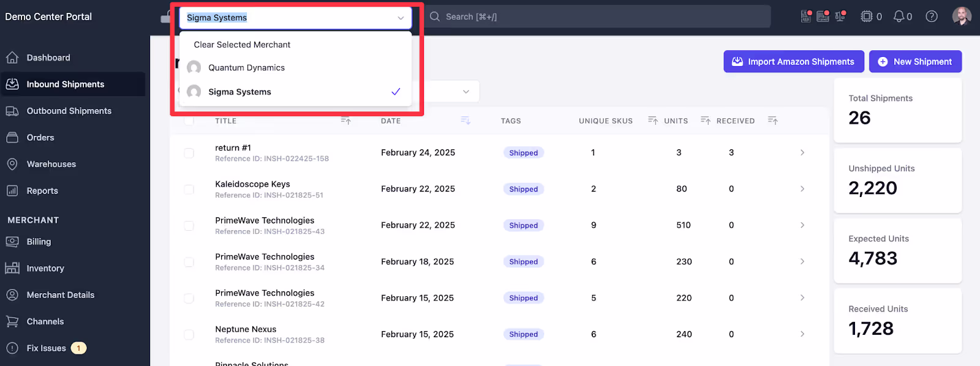Click the Inventory shelves icon
The image size is (980, 366).
coord(12,268)
